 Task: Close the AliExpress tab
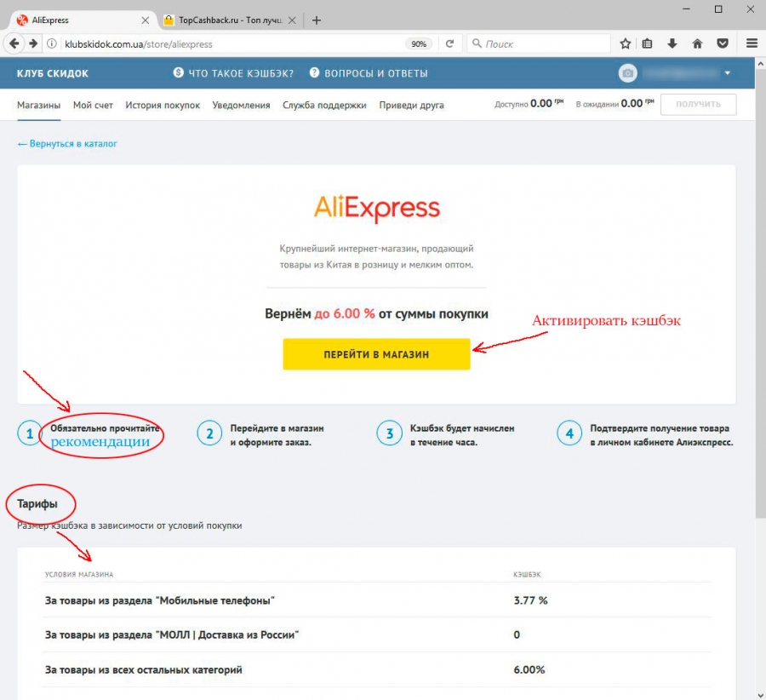(x=145, y=20)
